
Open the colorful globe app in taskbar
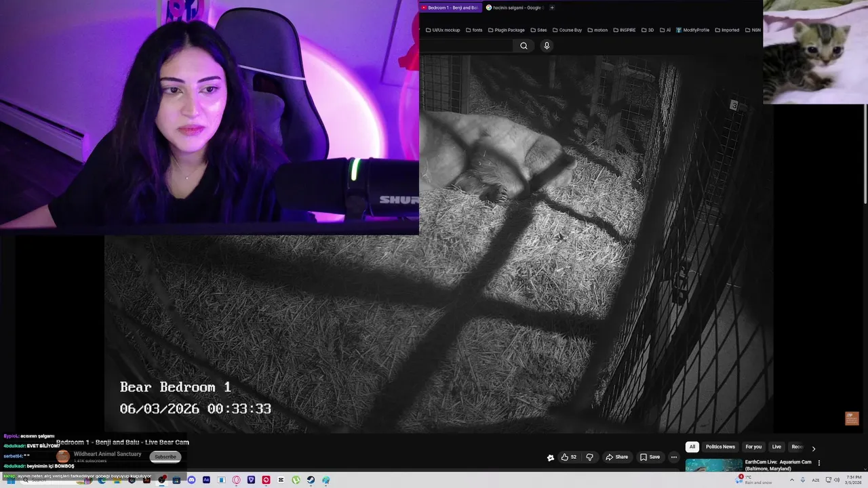click(325, 480)
